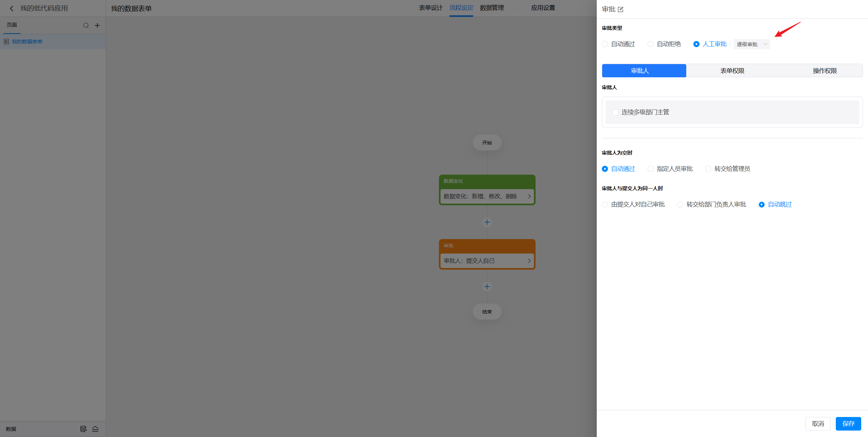Click the search icon in 页面 panel
This screenshot has width=868, height=437.
pyautogui.click(x=86, y=25)
